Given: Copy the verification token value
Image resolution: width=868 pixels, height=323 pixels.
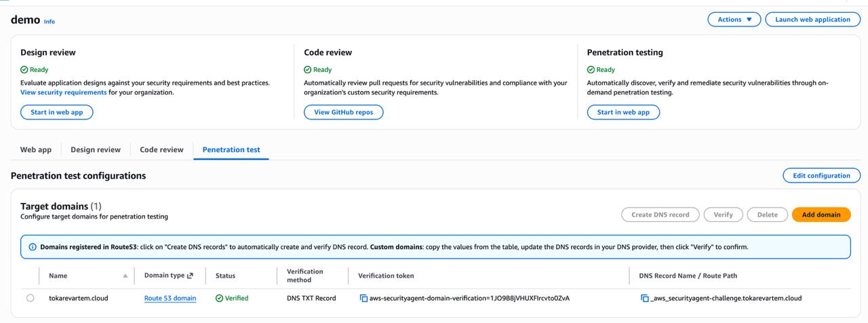Looking at the screenshot, I should [x=363, y=299].
